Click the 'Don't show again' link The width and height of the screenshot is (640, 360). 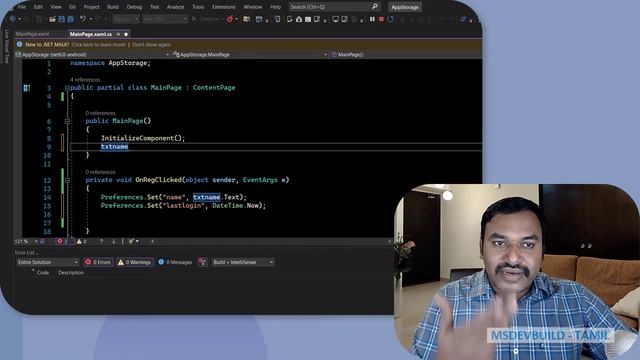(x=151, y=44)
